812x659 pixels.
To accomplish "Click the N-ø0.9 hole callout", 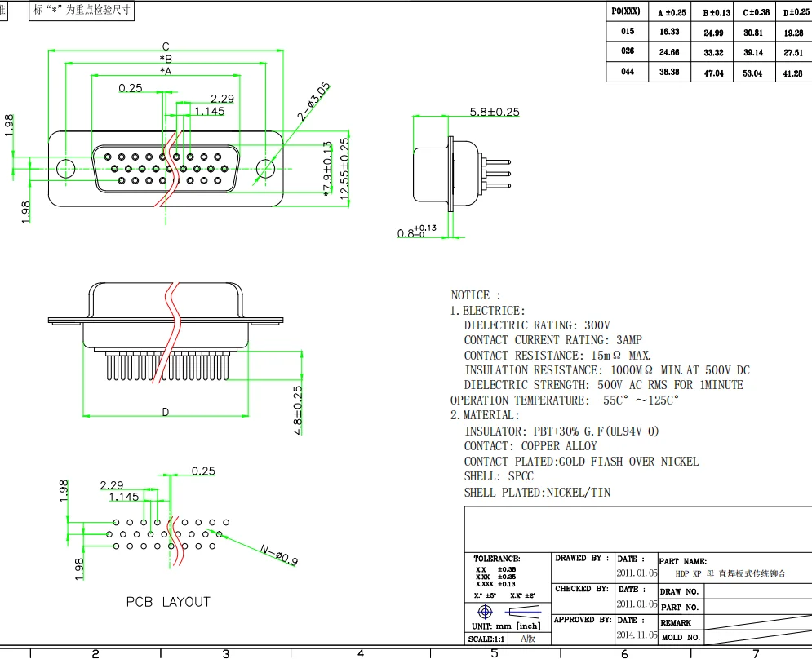I will pos(279,555).
